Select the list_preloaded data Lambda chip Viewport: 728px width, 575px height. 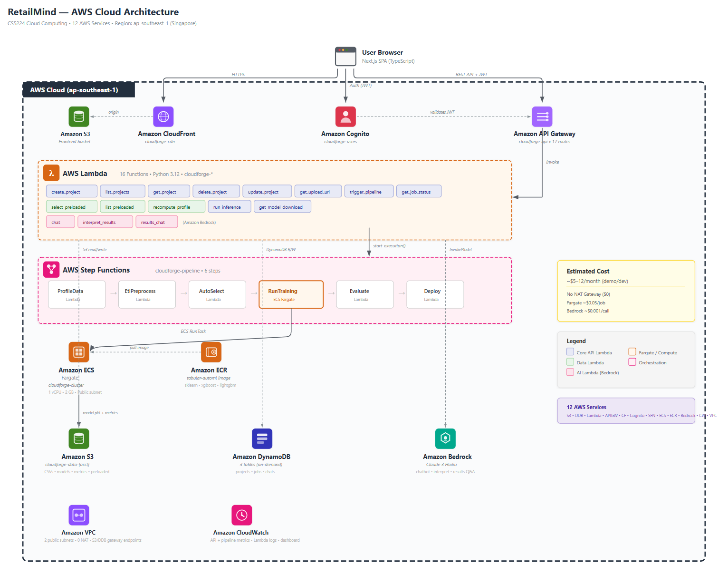123,206
